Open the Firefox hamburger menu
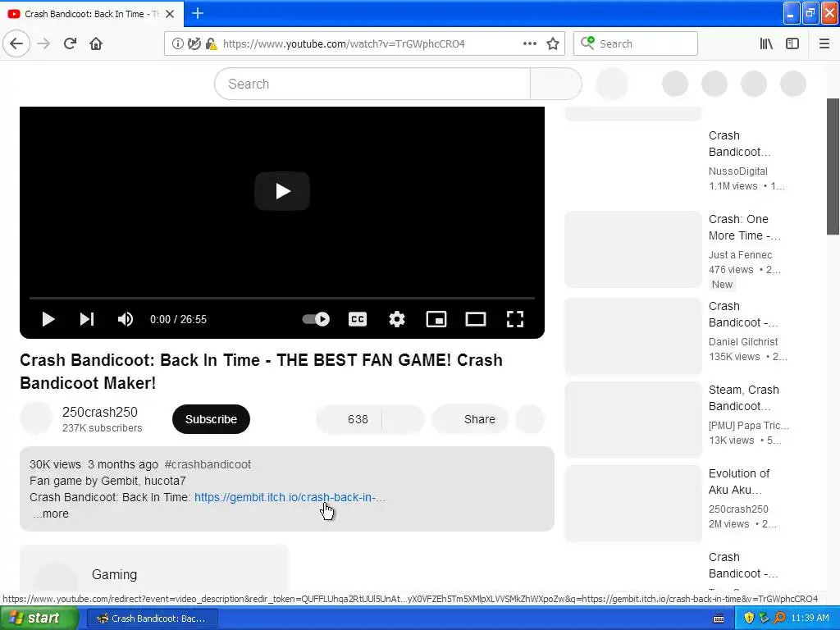 tap(824, 43)
